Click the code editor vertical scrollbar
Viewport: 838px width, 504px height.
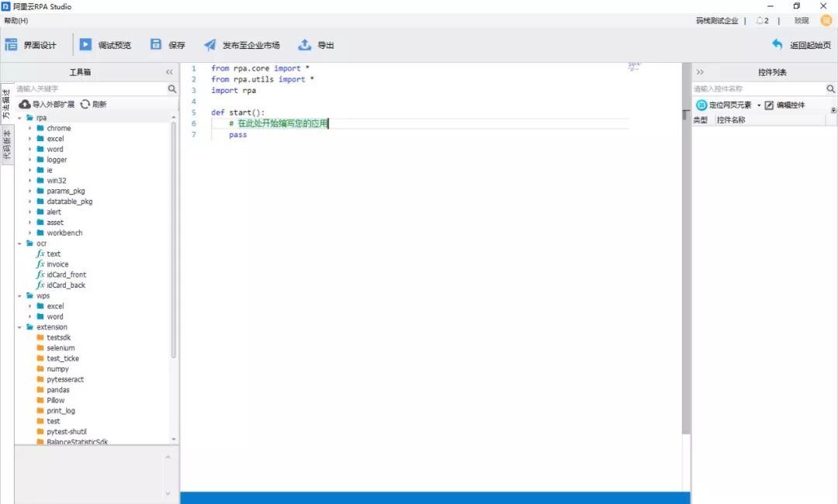point(687,248)
